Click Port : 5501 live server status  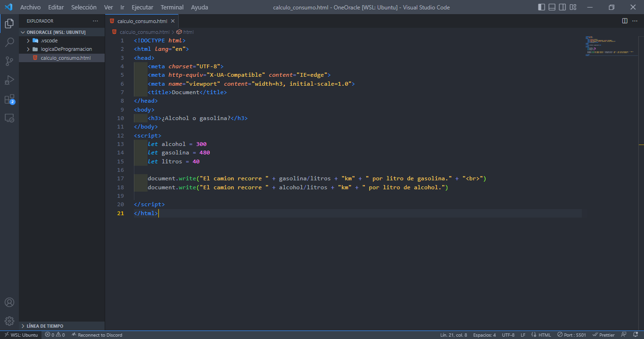(x=571, y=335)
